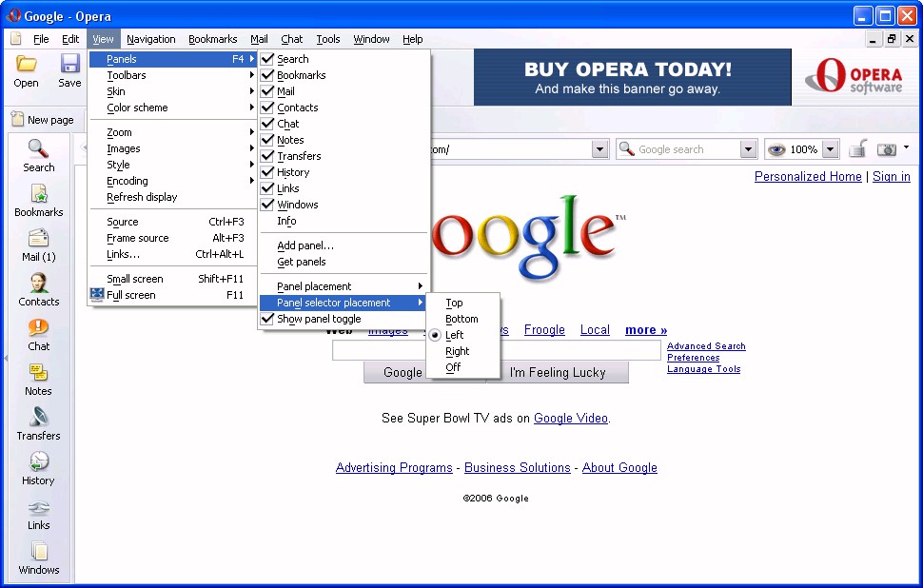923x588 pixels.
Task: Open the 100% zoom dropdown arrow
Action: tap(830, 149)
